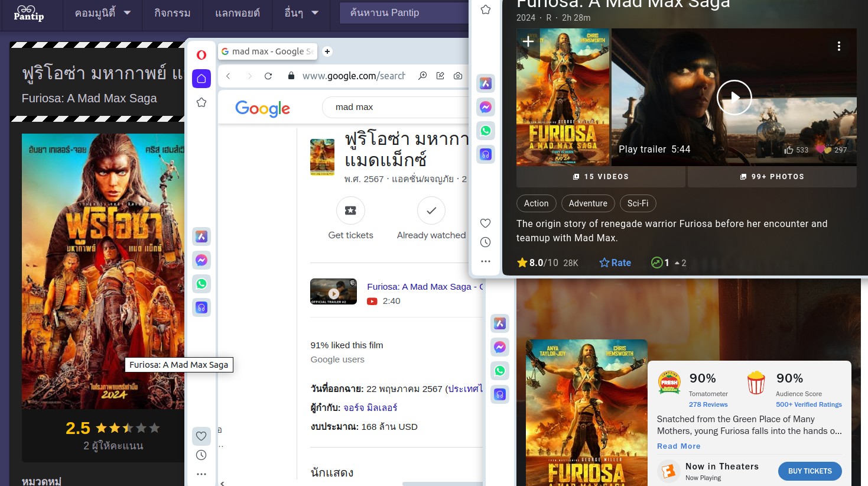Take snapshot with the camera icon
Viewport: 868px width, 486px height.
click(x=458, y=76)
